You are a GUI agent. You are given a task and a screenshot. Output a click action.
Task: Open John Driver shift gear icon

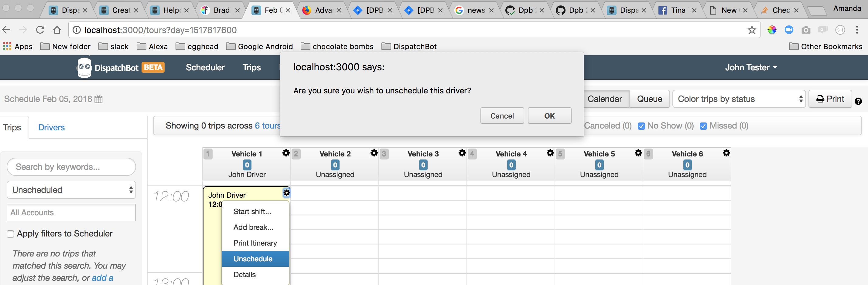pos(286,193)
